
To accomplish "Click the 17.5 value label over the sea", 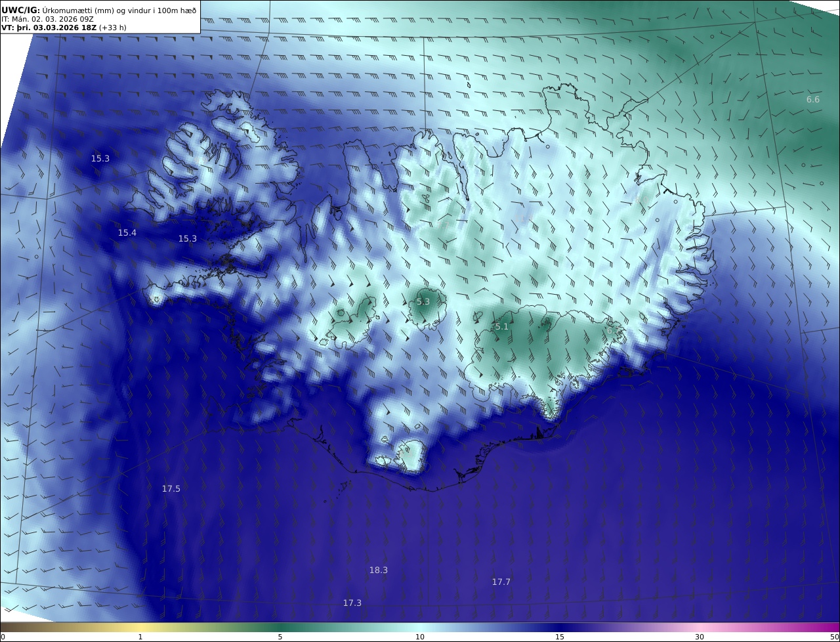I will click(171, 488).
